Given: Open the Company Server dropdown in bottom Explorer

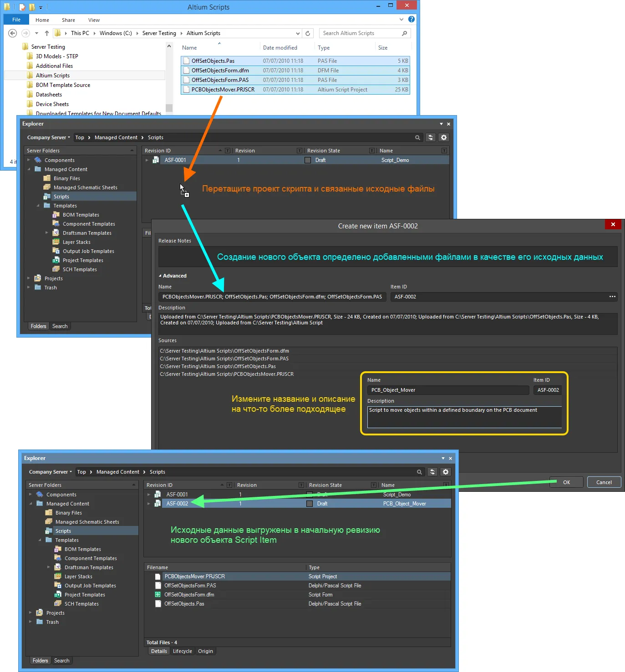Looking at the screenshot, I should pos(51,472).
